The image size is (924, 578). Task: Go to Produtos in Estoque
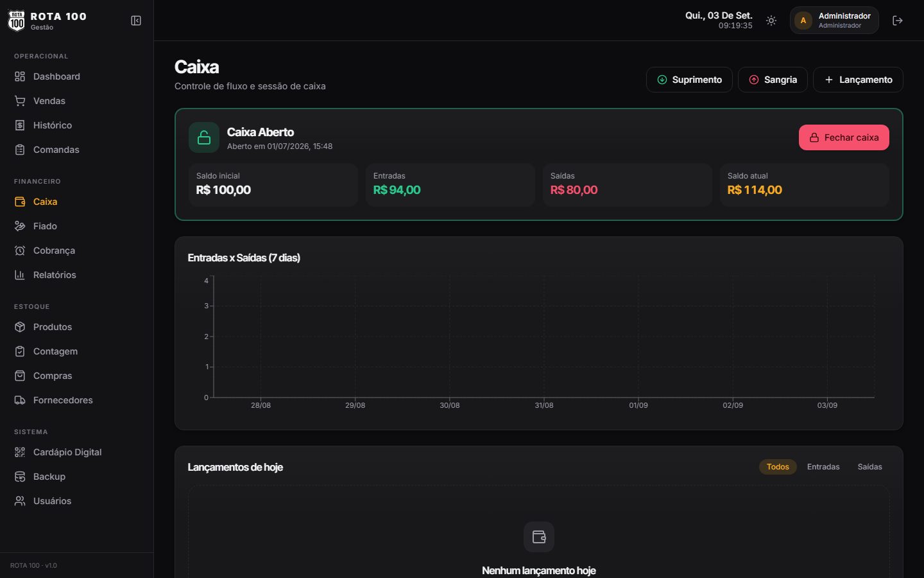(77, 327)
